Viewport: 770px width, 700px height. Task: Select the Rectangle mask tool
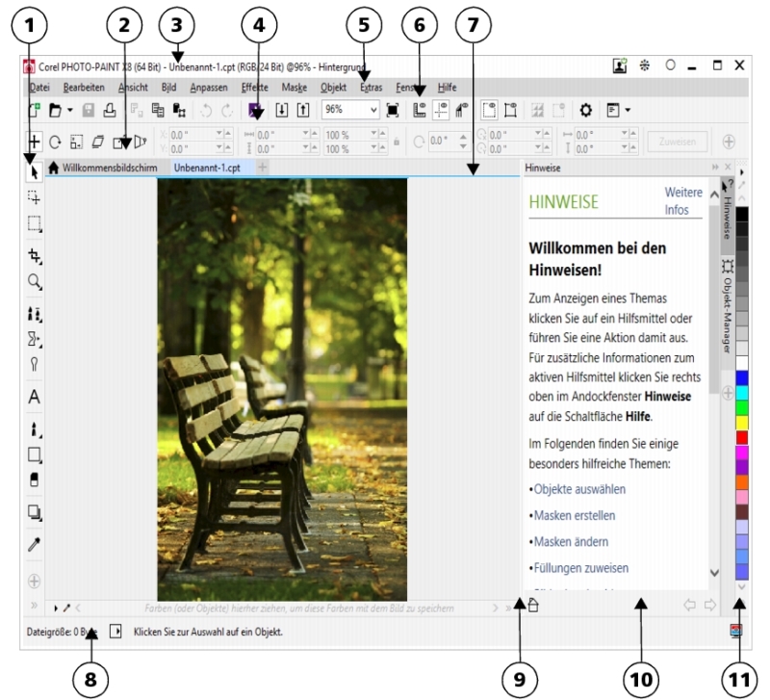[x=35, y=224]
